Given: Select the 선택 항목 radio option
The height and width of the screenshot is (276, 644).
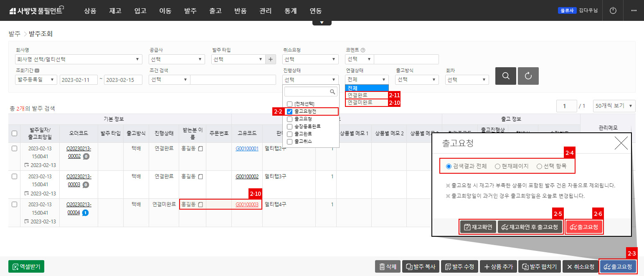Looking at the screenshot, I should pyautogui.click(x=539, y=166).
